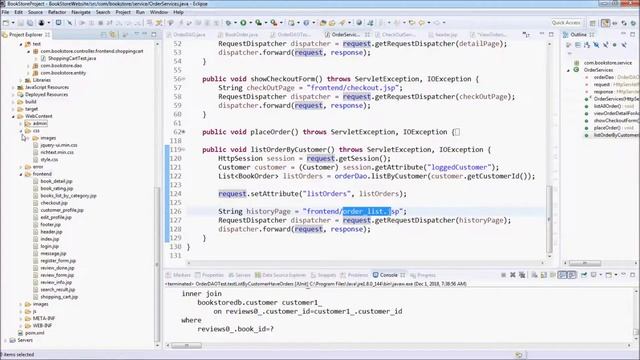Click Open Perspective icon beside Quick Access
Viewport: 640px width, 360px height.
pos(593,23)
